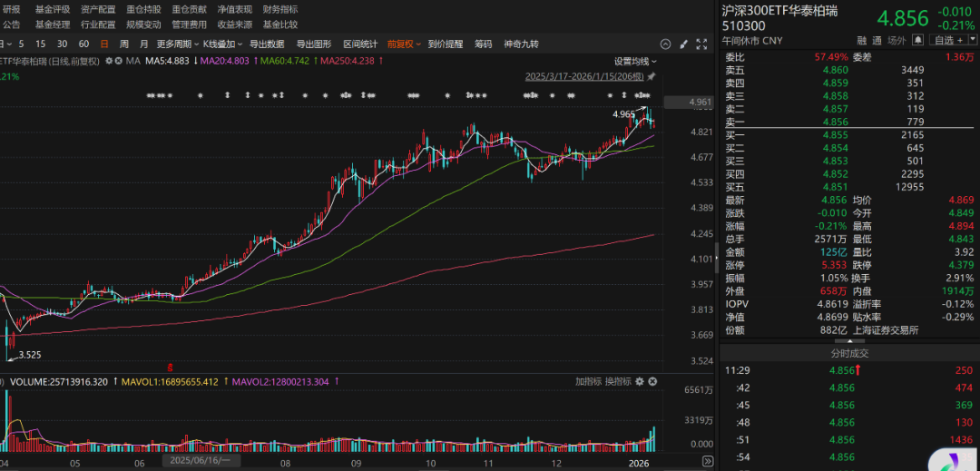Add stock to watchlist via 自选 +

[x=947, y=40]
